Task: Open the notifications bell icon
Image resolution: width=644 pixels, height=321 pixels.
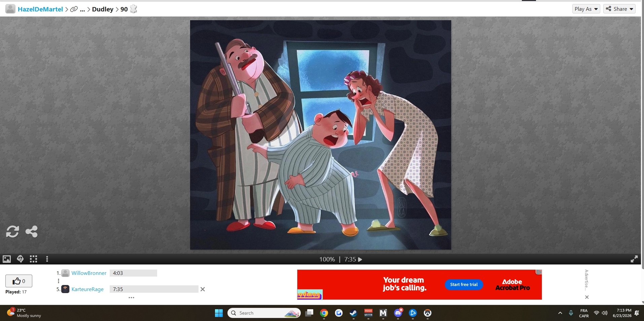Action: click(x=637, y=313)
